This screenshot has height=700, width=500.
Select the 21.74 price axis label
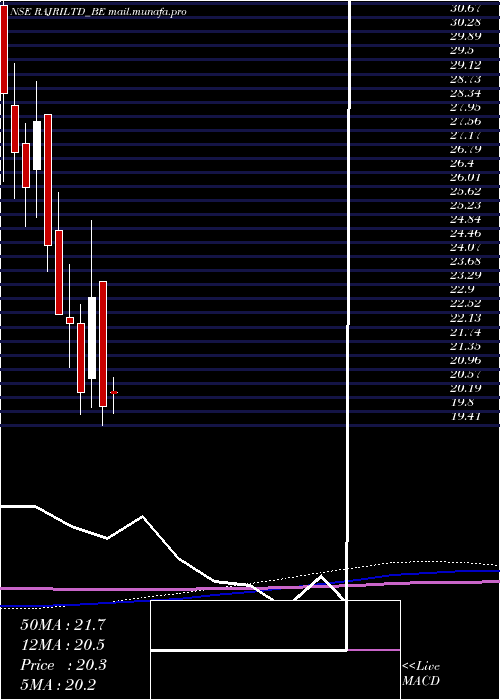[x=465, y=332]
